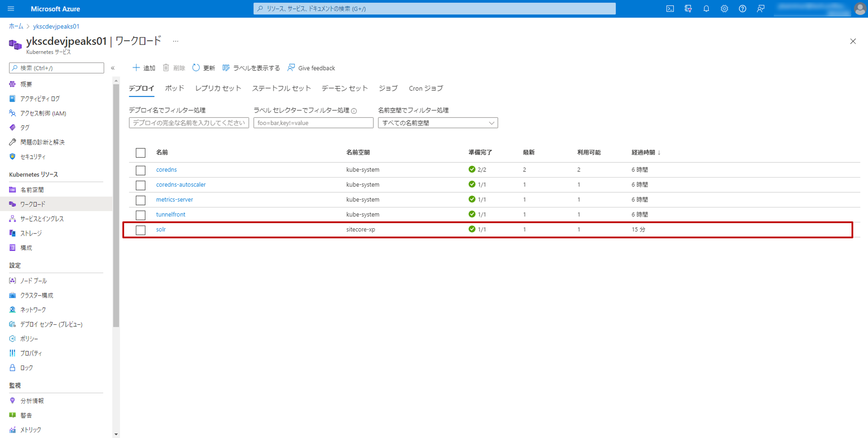Viewport: 868px width, 438px height.
Task: Open the metrics-server deployment link
Action: click(174, 200)
